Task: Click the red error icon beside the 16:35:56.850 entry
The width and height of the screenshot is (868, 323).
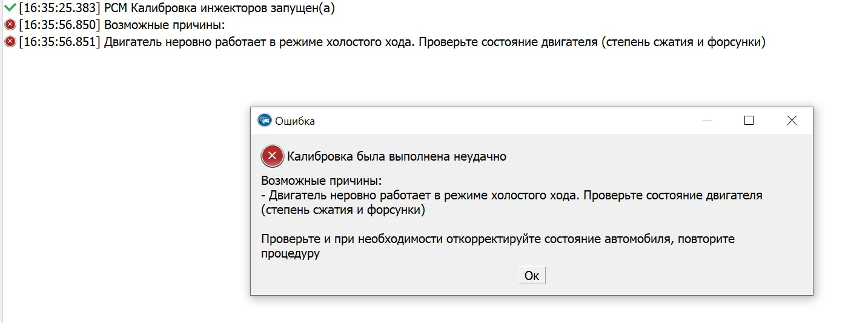Action: (x=10, y=25)
